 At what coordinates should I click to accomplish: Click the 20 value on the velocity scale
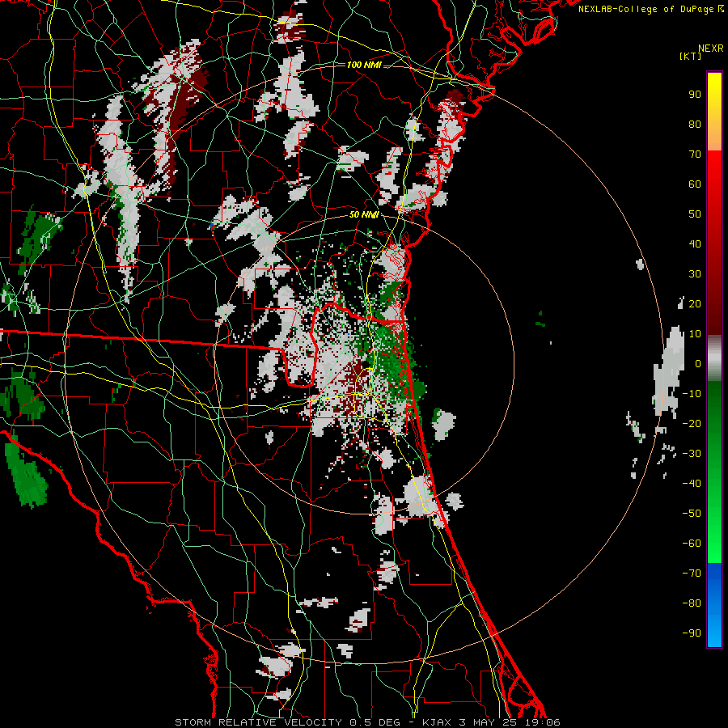(x=695, y=304)
